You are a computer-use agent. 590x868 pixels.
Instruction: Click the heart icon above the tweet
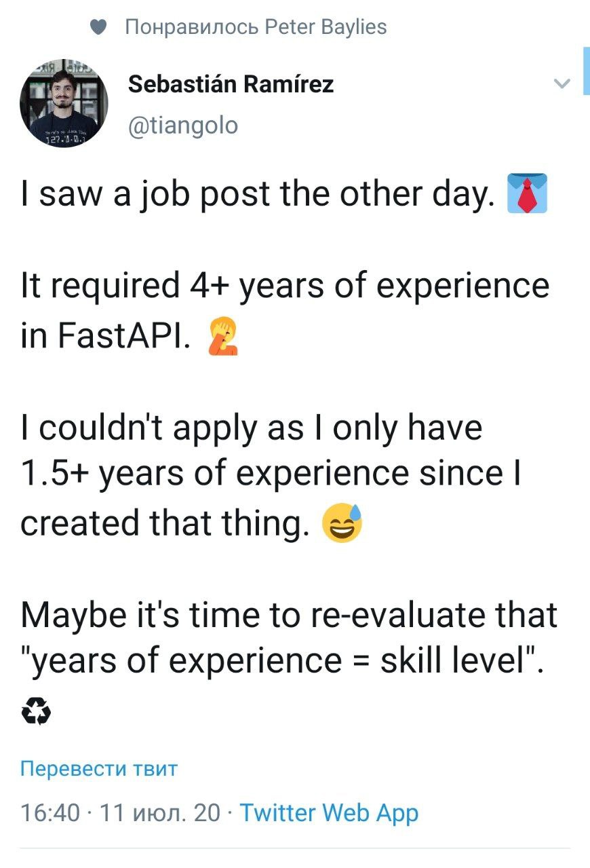[x=99, y=27]
